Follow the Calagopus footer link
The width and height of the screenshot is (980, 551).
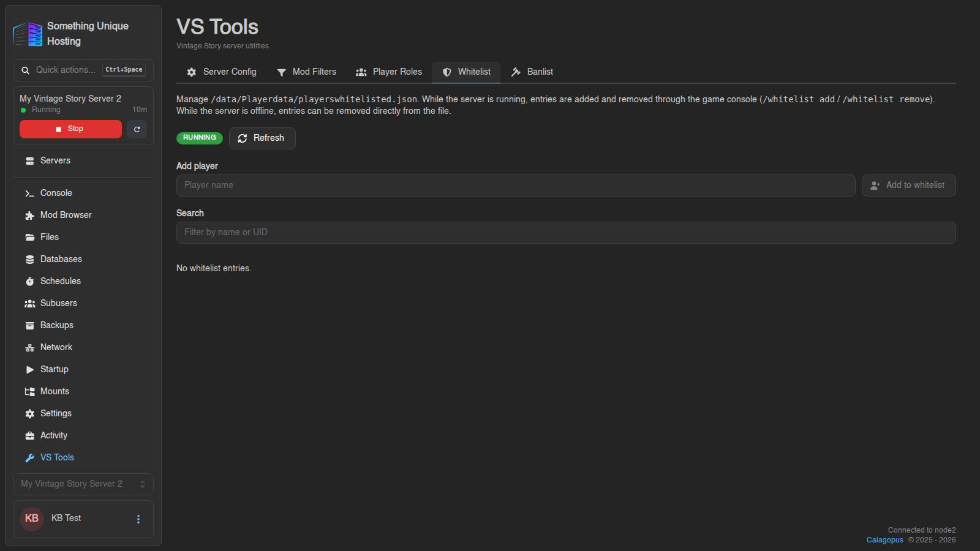click(x=884, y=540)
